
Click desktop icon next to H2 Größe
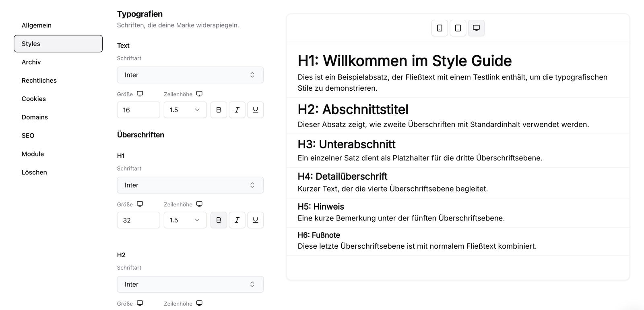click(x=140, y=303)
